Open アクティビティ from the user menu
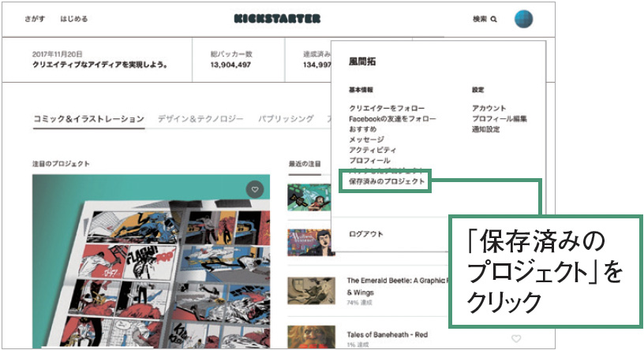 (373, 150)
